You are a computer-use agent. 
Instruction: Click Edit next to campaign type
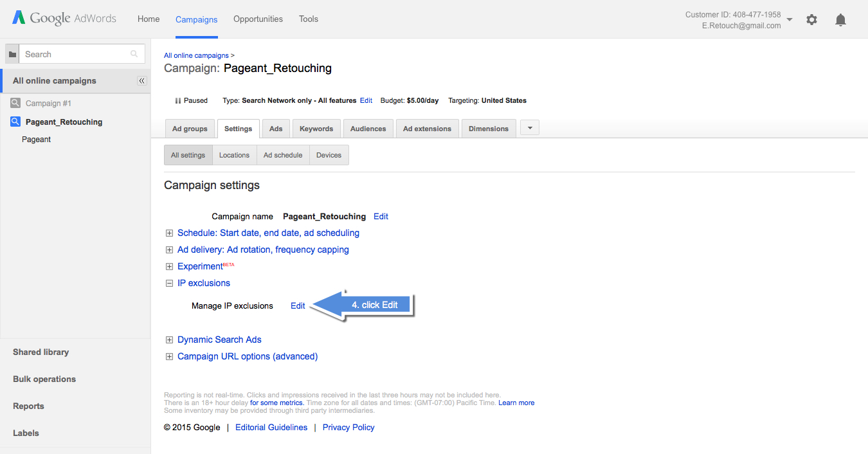366,100
